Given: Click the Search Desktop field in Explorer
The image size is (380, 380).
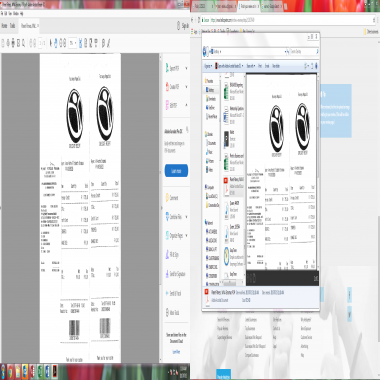Looking at the screenshot, I should pos(304,52).
